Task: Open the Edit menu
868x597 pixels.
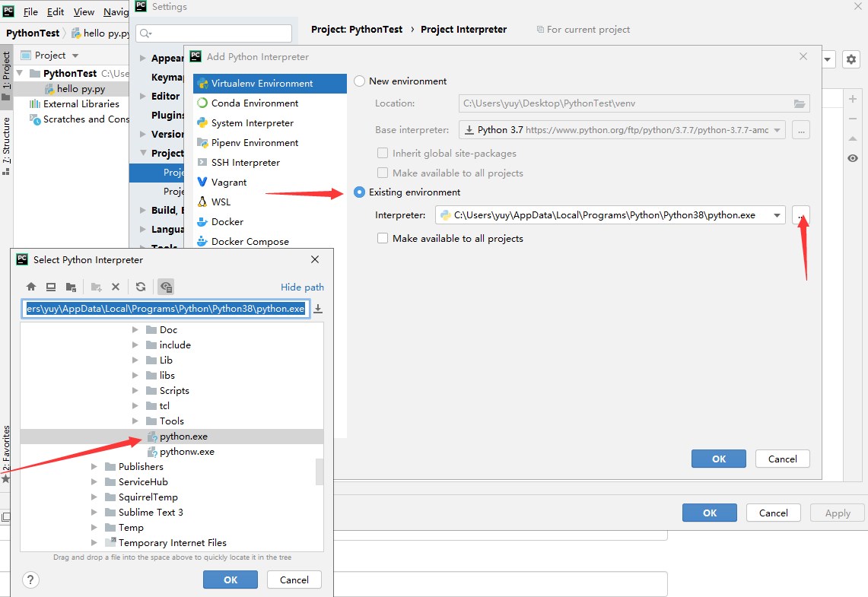Action: pos(56,11)
